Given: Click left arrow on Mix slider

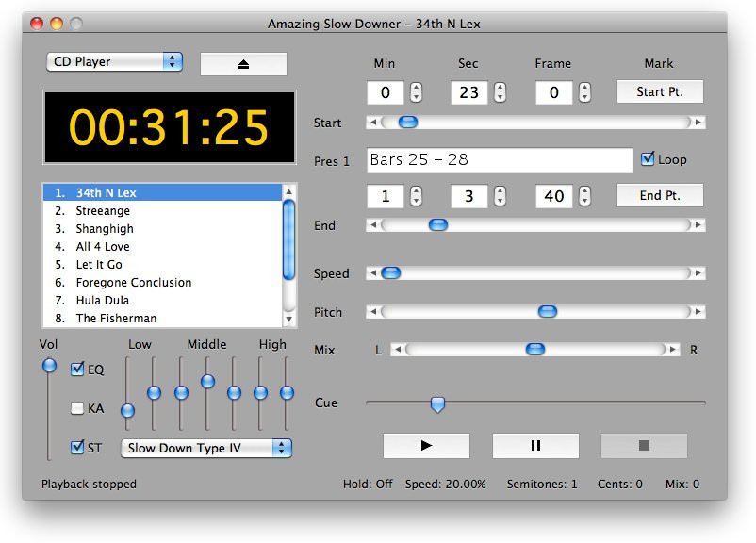Looking at the screenshot, I should (x=398, y=350).
